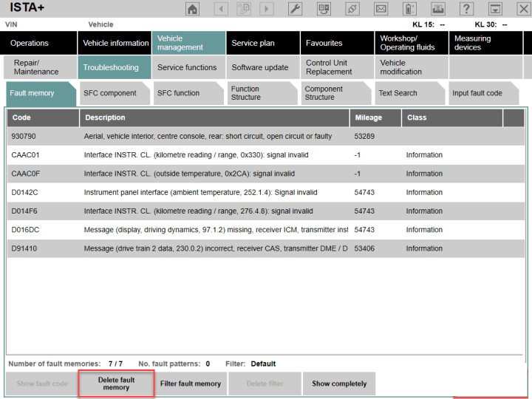Open the Vehicle information tab
532x399 pixels.
[115, 43]
